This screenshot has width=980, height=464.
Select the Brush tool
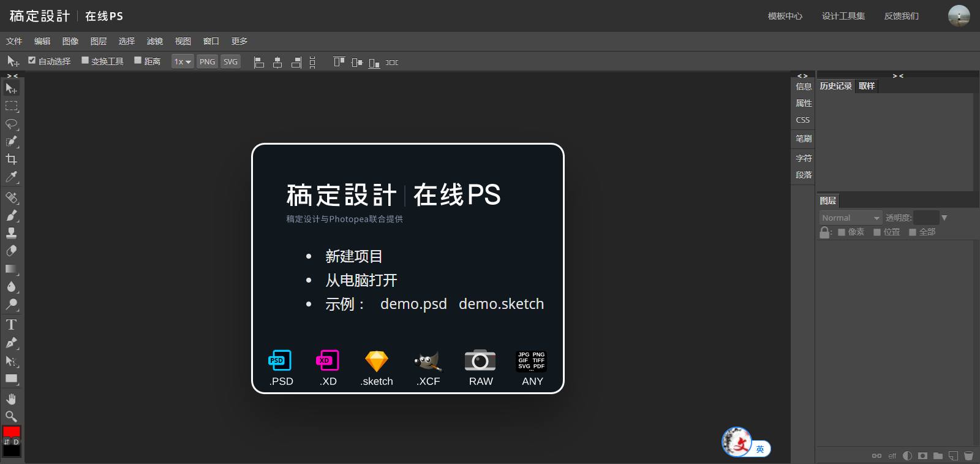pyautogui.click(x=11, y=215)
